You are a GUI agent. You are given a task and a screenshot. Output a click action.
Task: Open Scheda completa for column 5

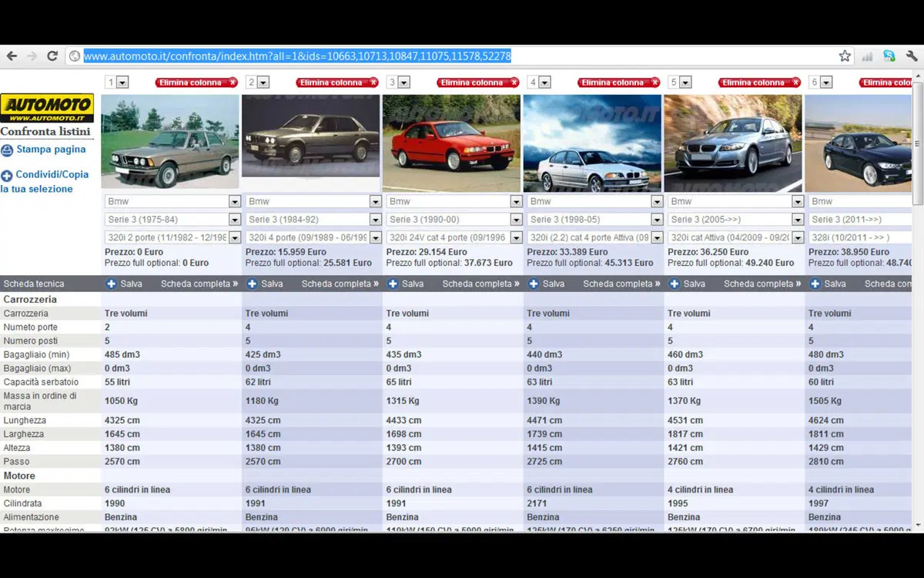(x=763, y=284)
